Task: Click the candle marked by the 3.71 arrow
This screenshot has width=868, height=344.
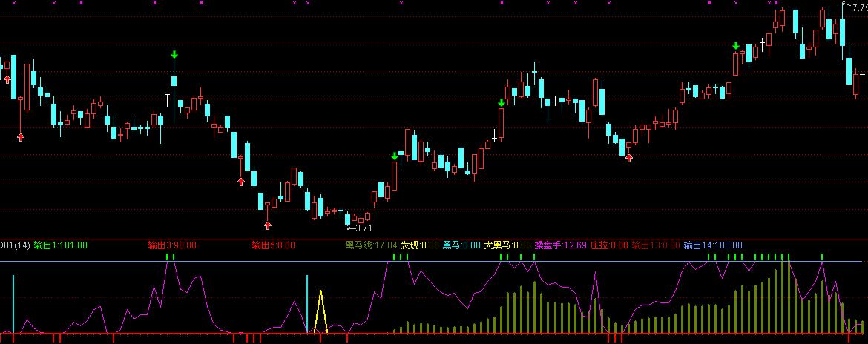Action: 348,218
